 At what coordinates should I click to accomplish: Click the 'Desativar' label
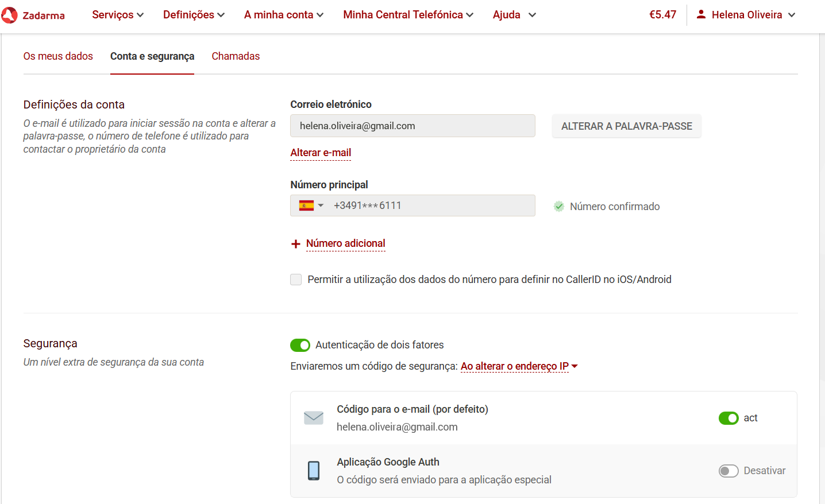click(765, 471)
